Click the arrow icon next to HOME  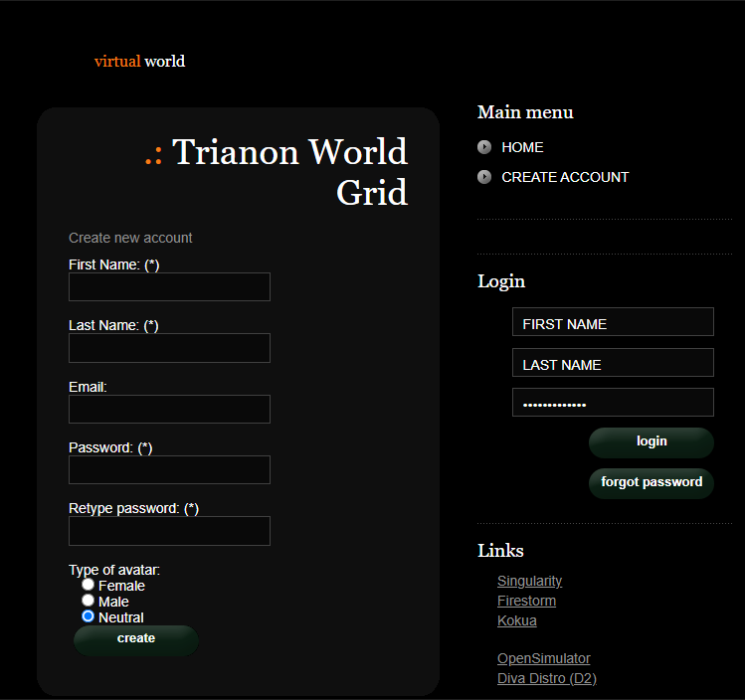(484, 147)
